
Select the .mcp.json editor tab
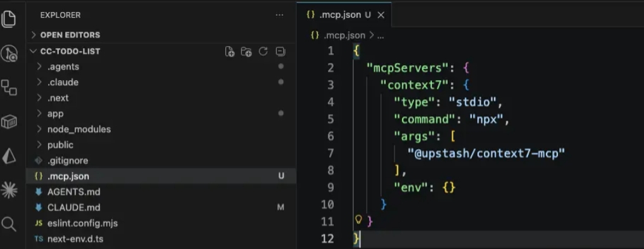tap(344, 15)
